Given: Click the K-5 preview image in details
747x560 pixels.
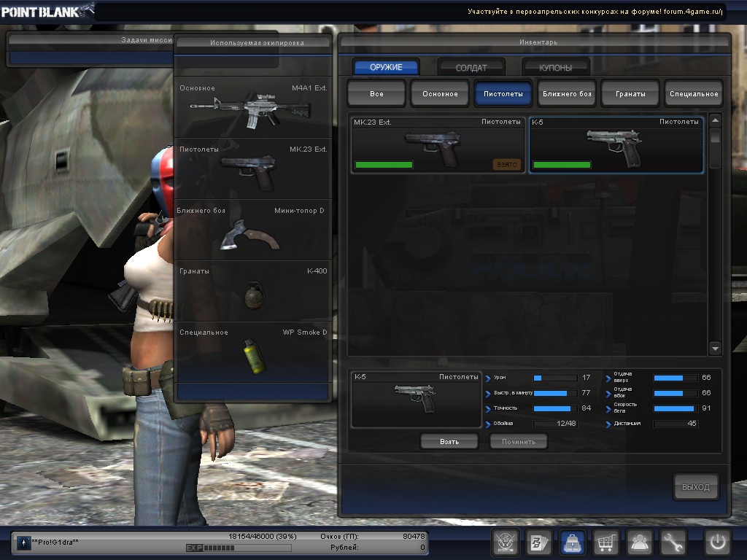Looking at the screenshot, I should pyautogui.click(x=415, y=399).
